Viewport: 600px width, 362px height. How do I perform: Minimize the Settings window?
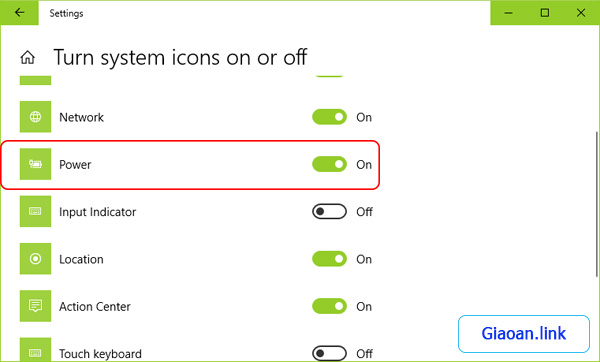[x=509, y=13]
